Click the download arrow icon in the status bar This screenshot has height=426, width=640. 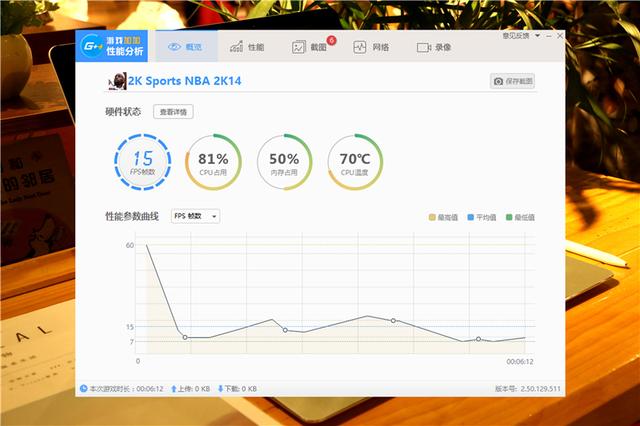220,389
